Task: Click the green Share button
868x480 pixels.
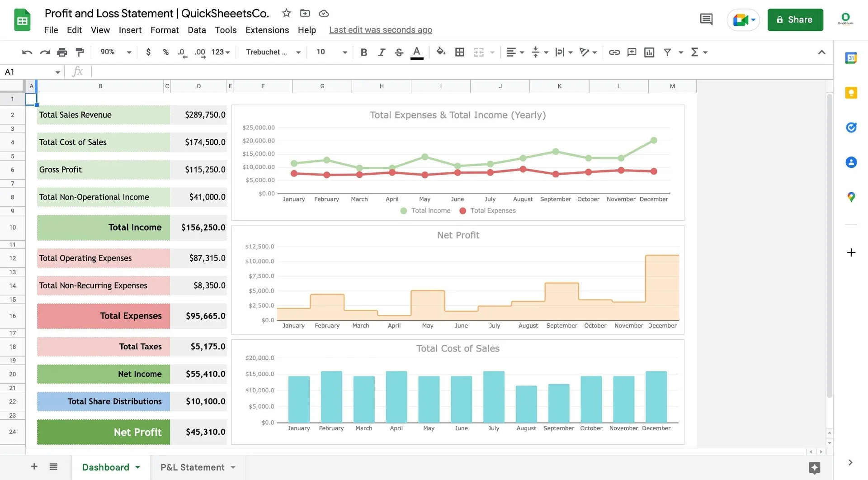Action: [795, 19]
